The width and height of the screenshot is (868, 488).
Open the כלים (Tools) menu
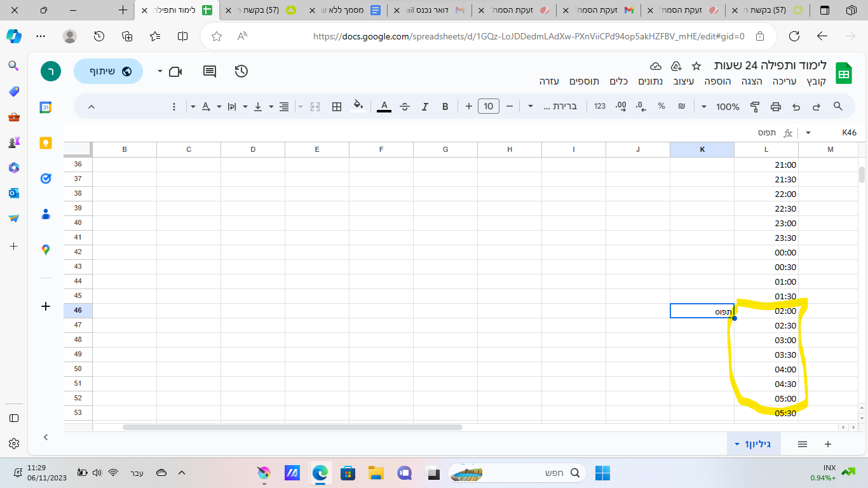point(618,81)
